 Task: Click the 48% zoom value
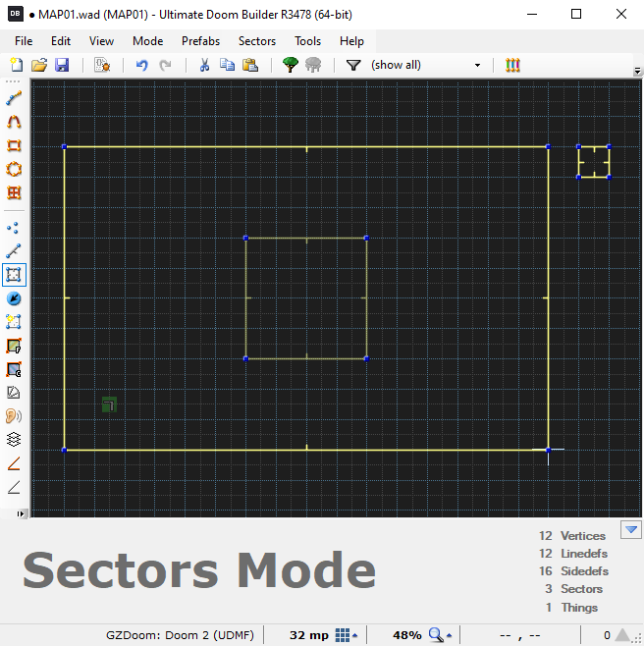[407, 635]
